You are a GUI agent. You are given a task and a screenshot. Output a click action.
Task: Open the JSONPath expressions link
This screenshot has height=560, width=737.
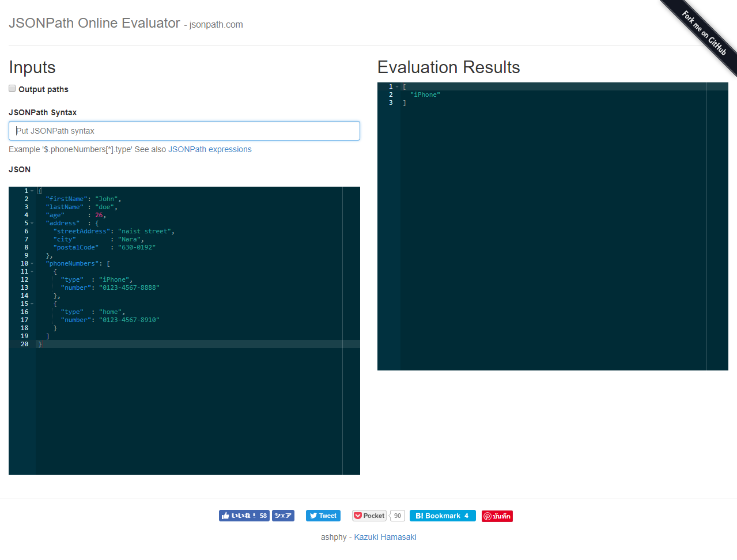coord(210,149)
